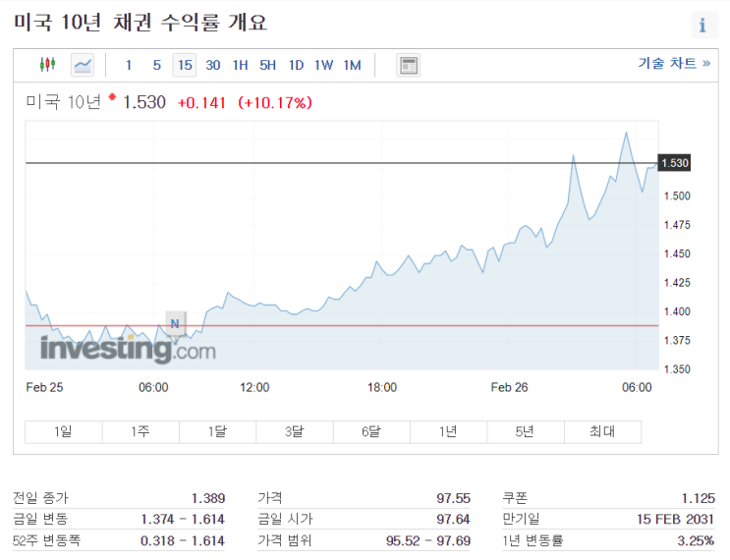Choose the 1달 range tab
Screen dimensions: 730x560
[x=217, y=431]
